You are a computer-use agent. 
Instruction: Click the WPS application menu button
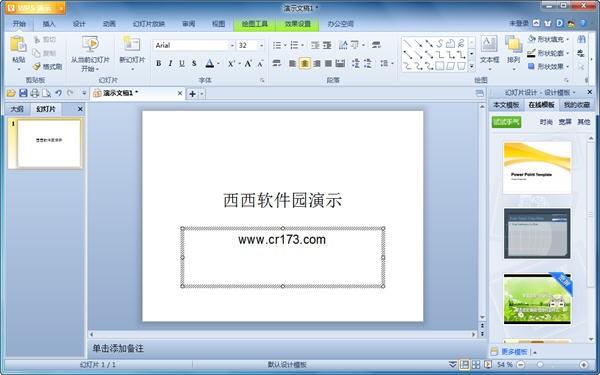(35, 8)
